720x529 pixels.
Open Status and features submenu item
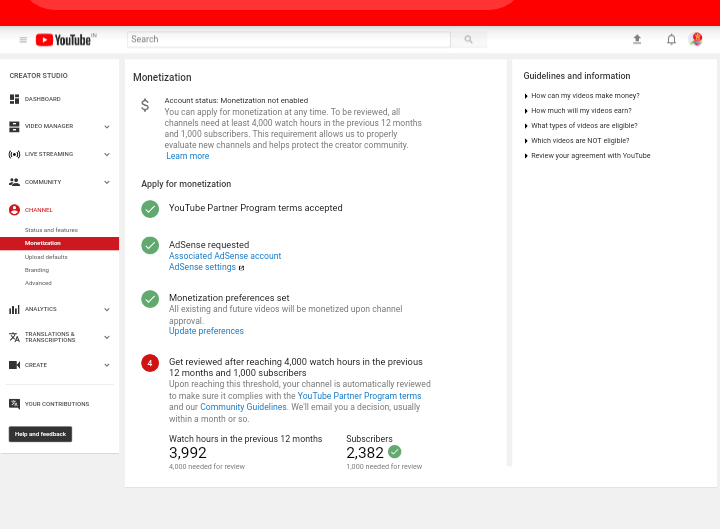(x=51, y=230)
